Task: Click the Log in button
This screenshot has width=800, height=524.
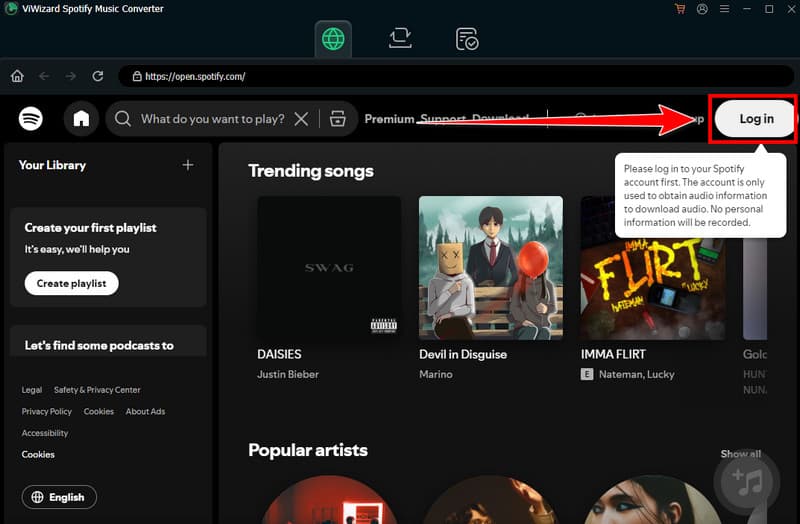Action: (x=756, y=119)
